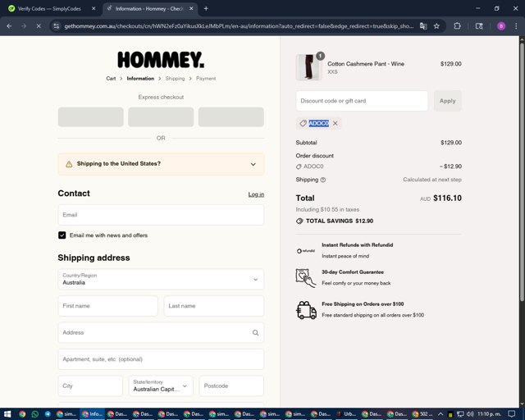Expand Shipping to the United States notice

tap(161, 164)
